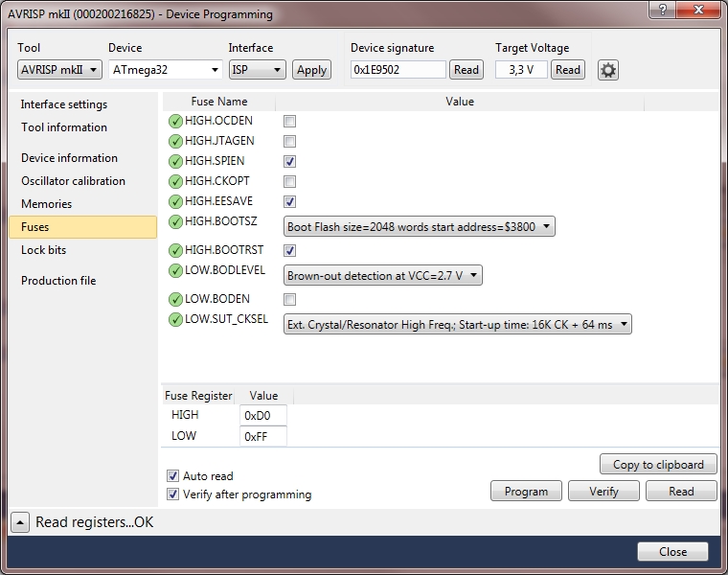Click Copy to clipboard button
Viewport: 728px width, 575px height.
pyautogui.click(x=658, y=465)
